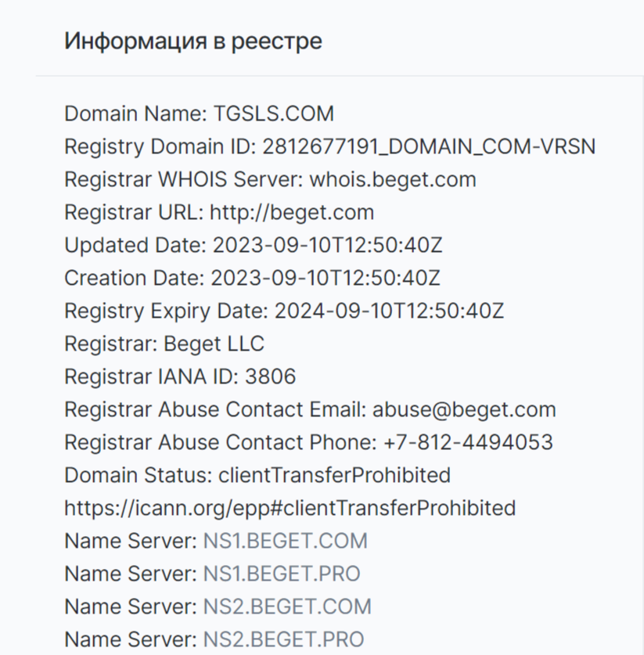Screen dimensions: 644x655
Task: Click the Domain Status clientTransferProhibited line
Action: (x=257, y=475)
